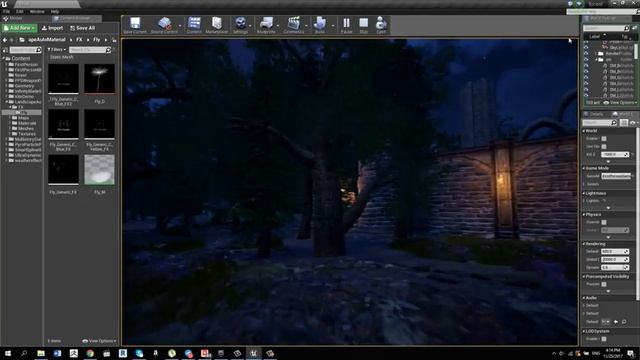Viewport: 640px width, 360px height.
Task: Open the Blueprints toolbar button
Action: [266, 25]
